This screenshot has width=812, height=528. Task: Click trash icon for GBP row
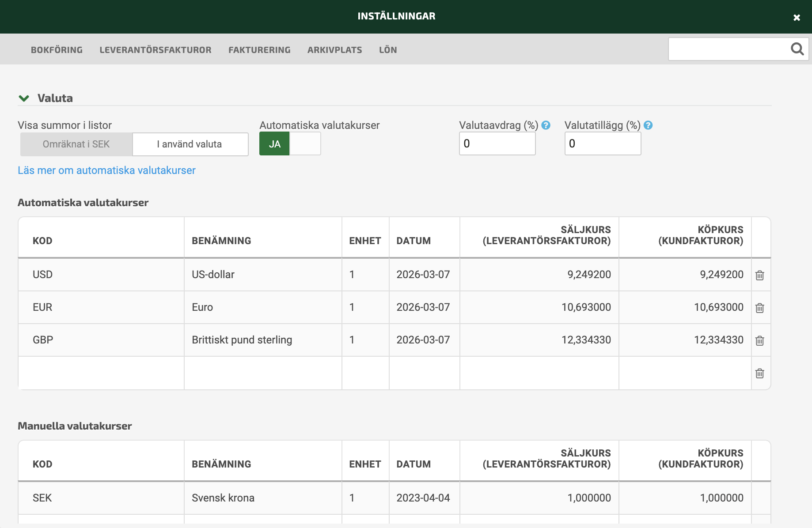(x=759, y=340)
